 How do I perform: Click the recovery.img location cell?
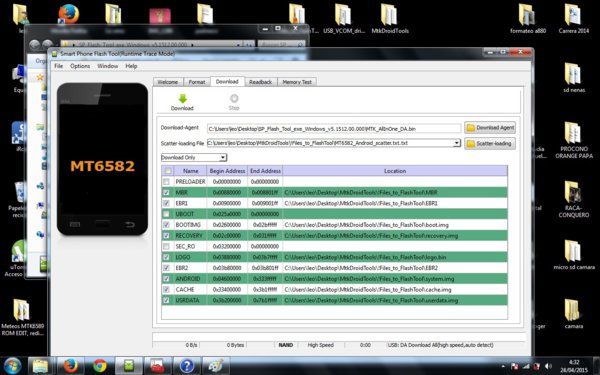395,236
